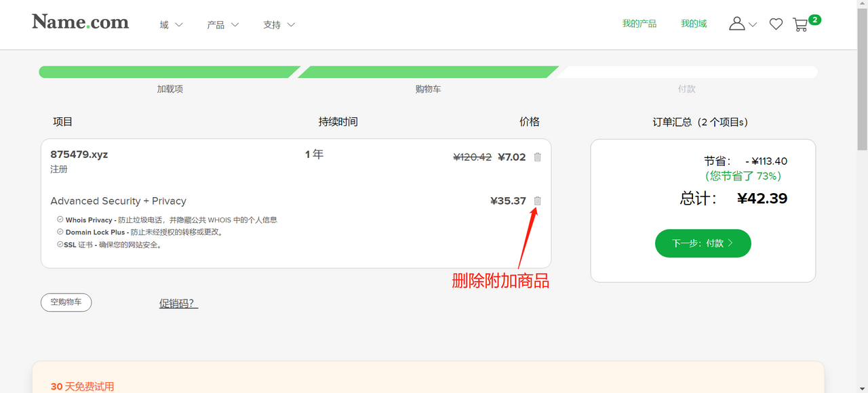Delete the 875479.xyz domain item
This screenshot has height=393, width=868.
(x=538, y=157)
